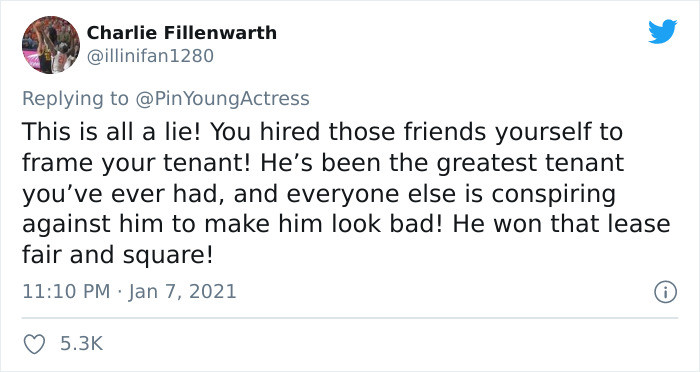Click "He won that lease" text

coord(561,224)
